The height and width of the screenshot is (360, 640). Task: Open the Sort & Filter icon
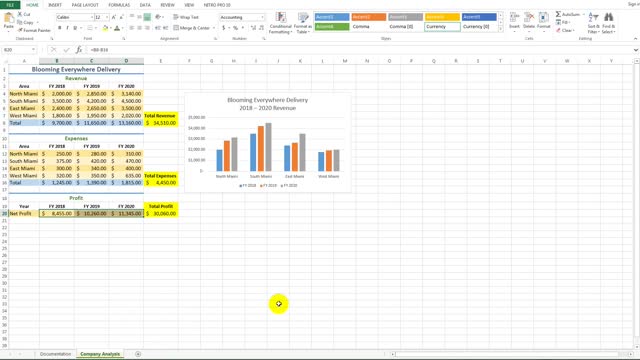point(593,18)
